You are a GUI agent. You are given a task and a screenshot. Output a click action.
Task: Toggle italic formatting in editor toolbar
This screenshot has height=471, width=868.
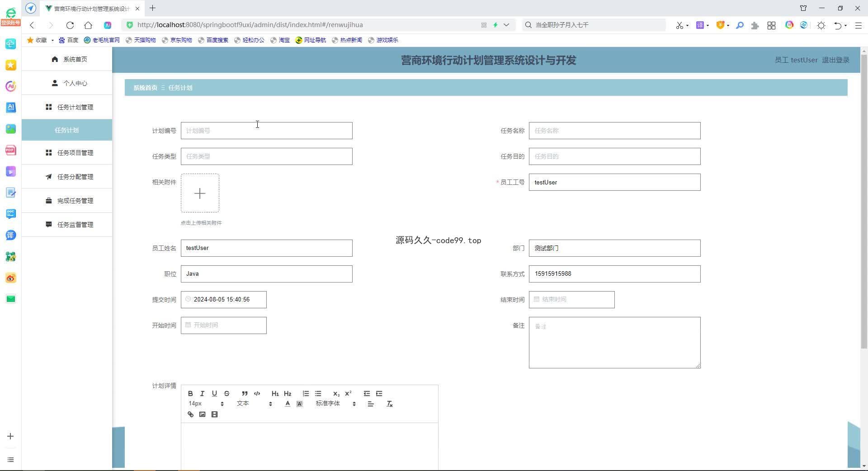(202, 394)
